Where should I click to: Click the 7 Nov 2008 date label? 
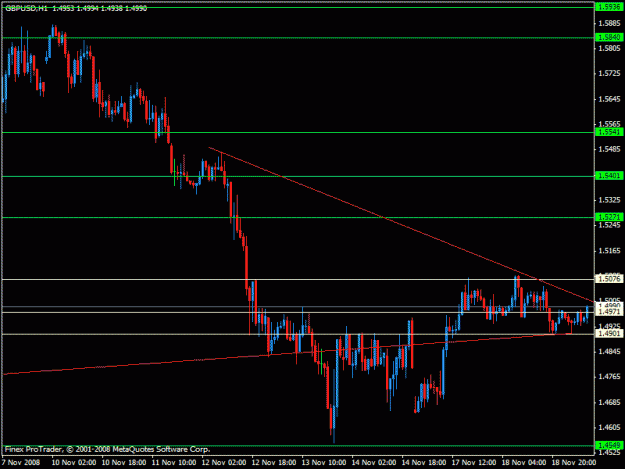pos(21,463)
